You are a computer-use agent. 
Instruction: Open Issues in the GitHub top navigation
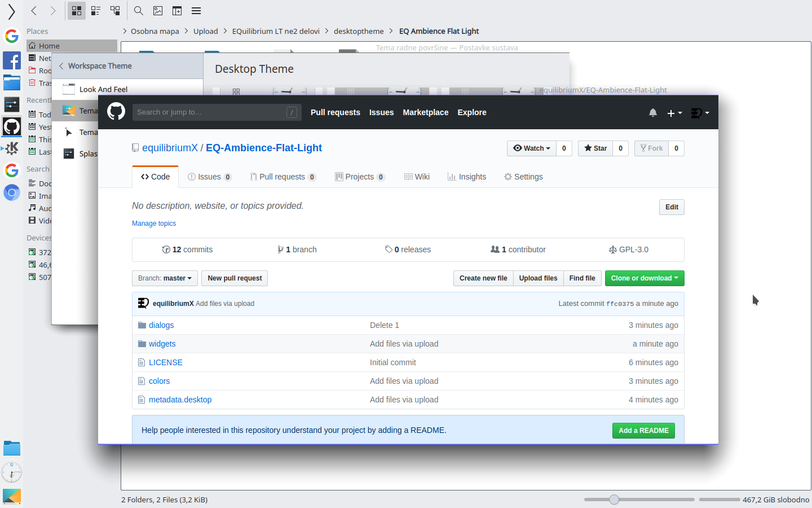pyautogui.click(x=381, y=112)
